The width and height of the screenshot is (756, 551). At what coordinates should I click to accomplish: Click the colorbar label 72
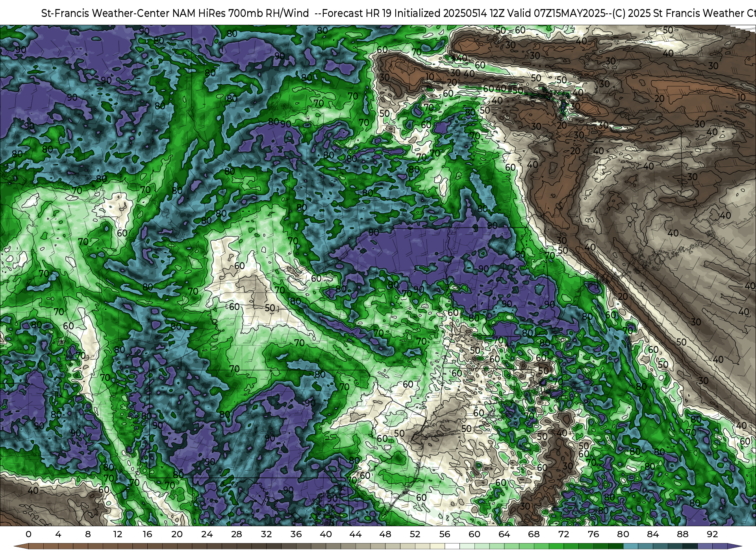(563, 534)
